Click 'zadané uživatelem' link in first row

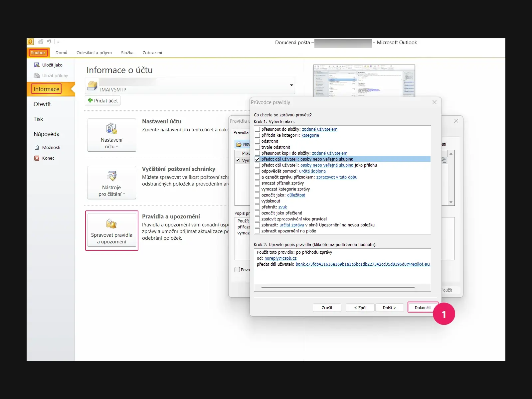[320, 129]
